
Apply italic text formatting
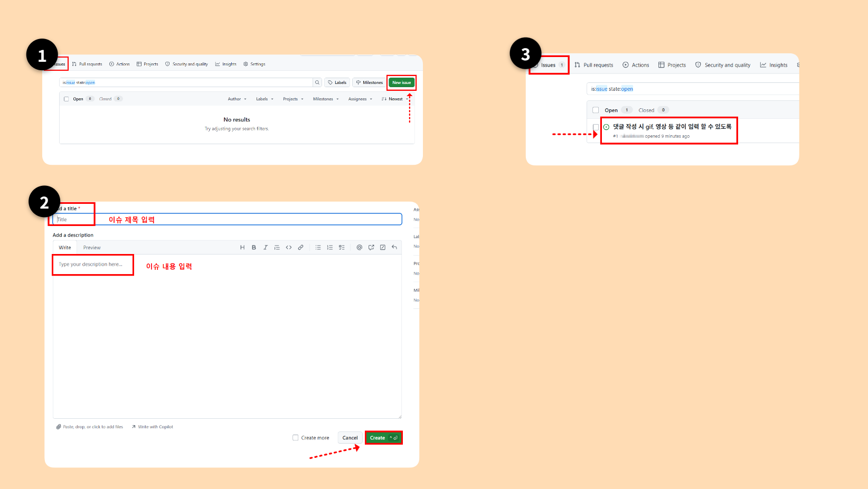point(266,247)
